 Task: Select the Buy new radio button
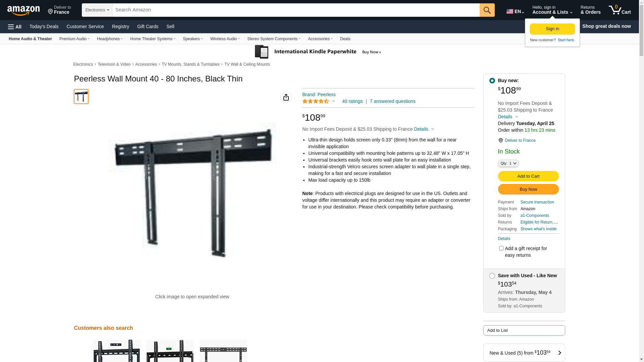(x=492, y=80)
